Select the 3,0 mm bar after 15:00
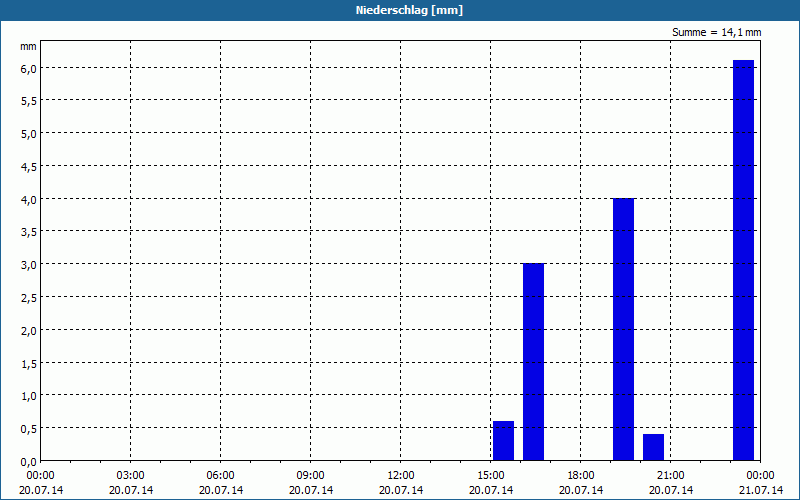The width and height of the screenshot is (800, 500). click(x=534, y=362)
